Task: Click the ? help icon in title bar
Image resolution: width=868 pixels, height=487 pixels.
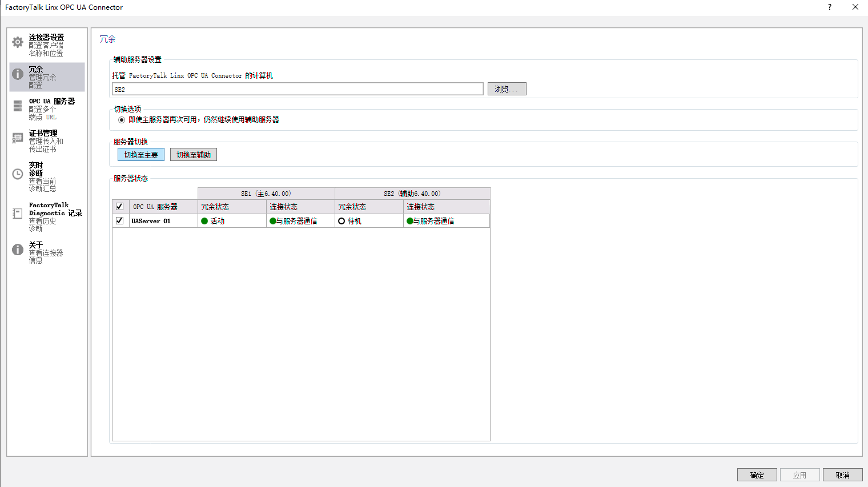Action: 830,7
